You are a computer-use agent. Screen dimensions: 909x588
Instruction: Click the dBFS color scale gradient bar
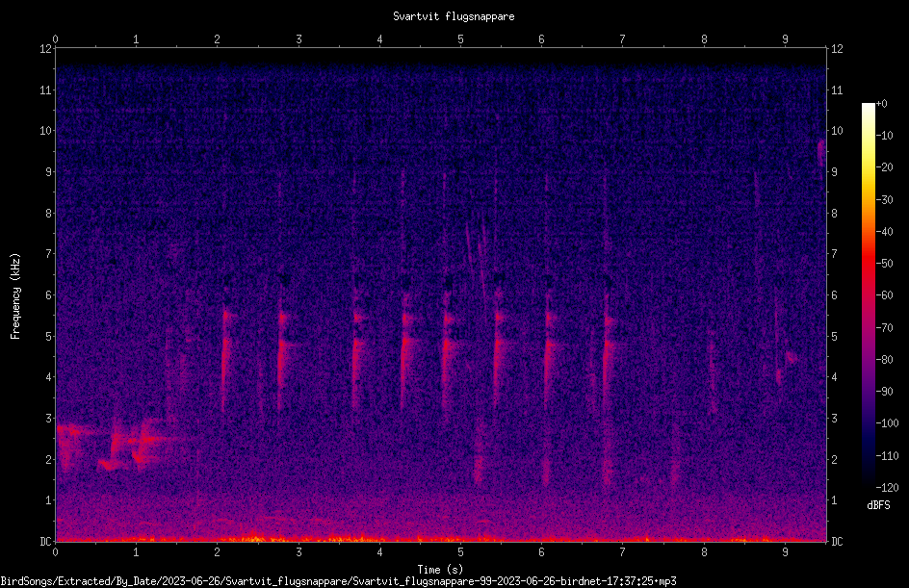pyautogui.click(x=868, y=294)
